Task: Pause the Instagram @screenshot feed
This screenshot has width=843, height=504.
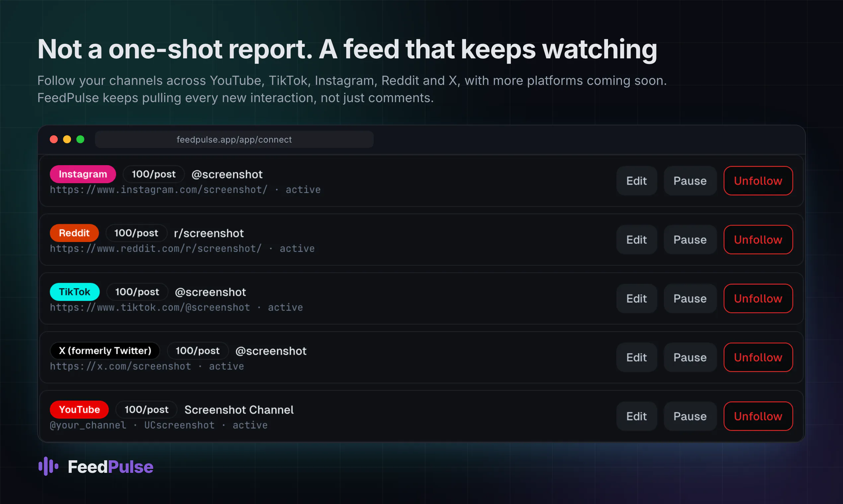Action: [x=690, y=181]
